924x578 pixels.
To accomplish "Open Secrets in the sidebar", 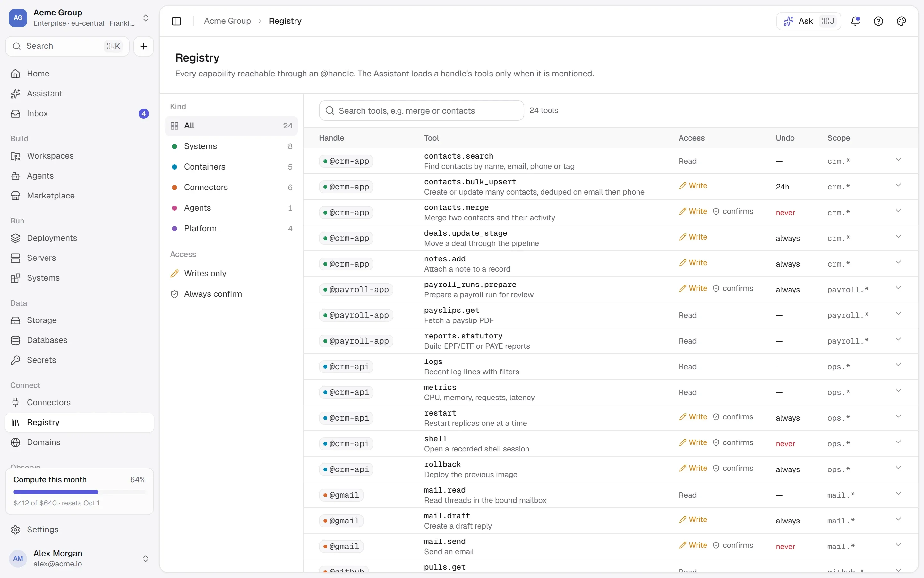I will (80, 360).
